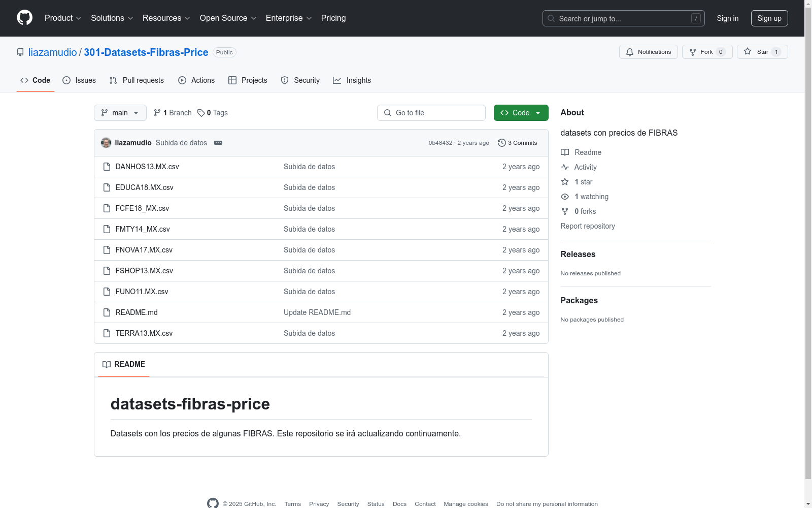Image resolution: width=812 pixels, height=508 pixels.
Task: Open the Enterprise dropdown
Action: tap(289, 18)
